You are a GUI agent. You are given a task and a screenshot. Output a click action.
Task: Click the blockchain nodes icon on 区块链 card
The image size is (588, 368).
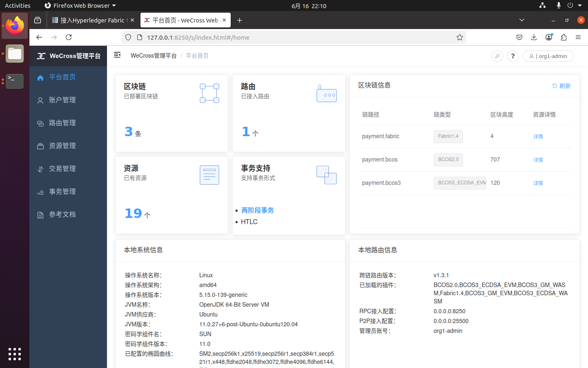point(209,93)
